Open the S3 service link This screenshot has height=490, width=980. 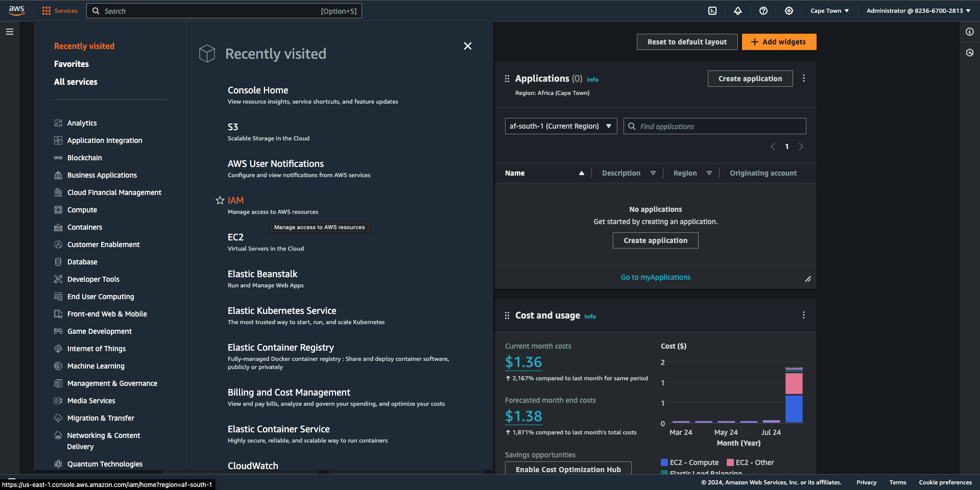[233, 127]
